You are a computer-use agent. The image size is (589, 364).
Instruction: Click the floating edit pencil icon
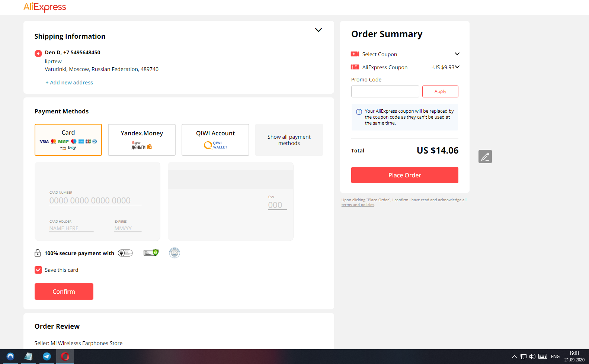[485, 157]
